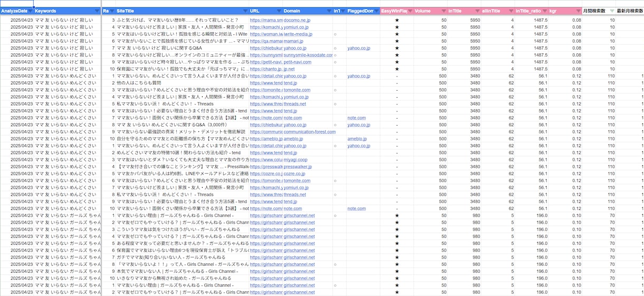Expand the Ra column filter dropdown
Screen dimensions: 644x296
pyautogui.click(x=111, y=11)
